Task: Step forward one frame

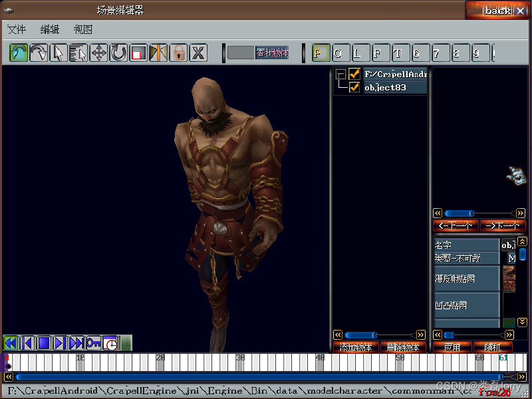Action: (60, 343)
